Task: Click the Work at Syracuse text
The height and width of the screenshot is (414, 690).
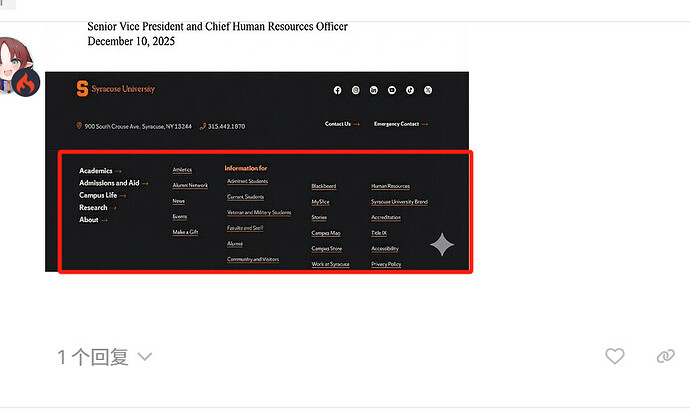Action: (330, 264)
